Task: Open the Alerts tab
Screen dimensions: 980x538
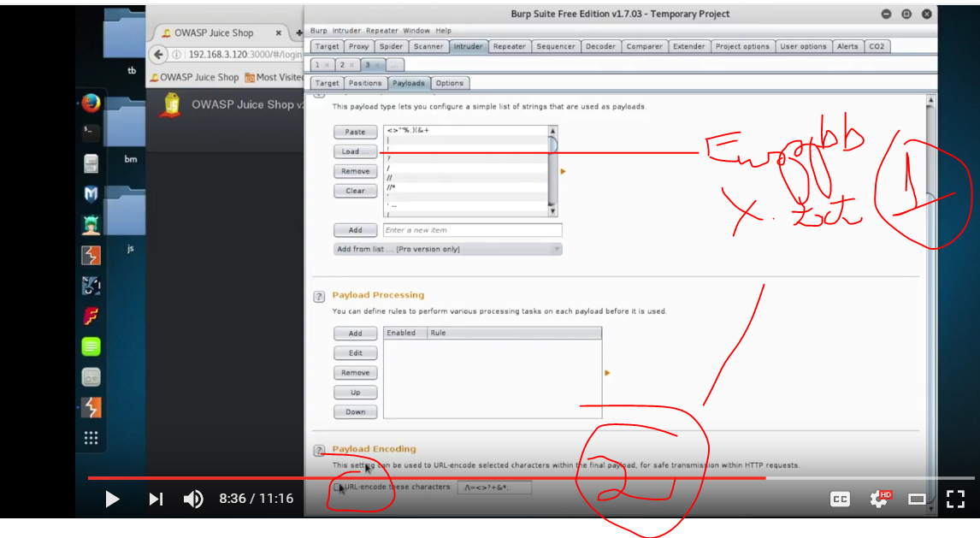Action: pos(847,46)
